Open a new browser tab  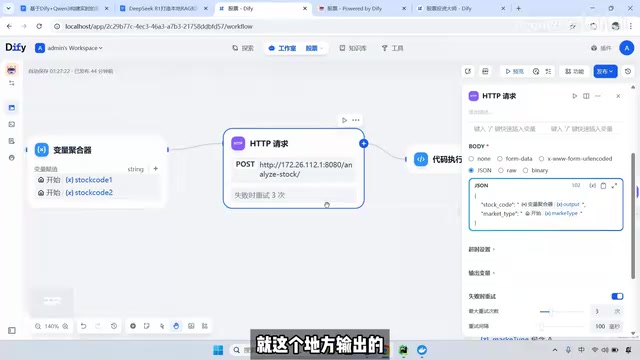click(518, 8)
